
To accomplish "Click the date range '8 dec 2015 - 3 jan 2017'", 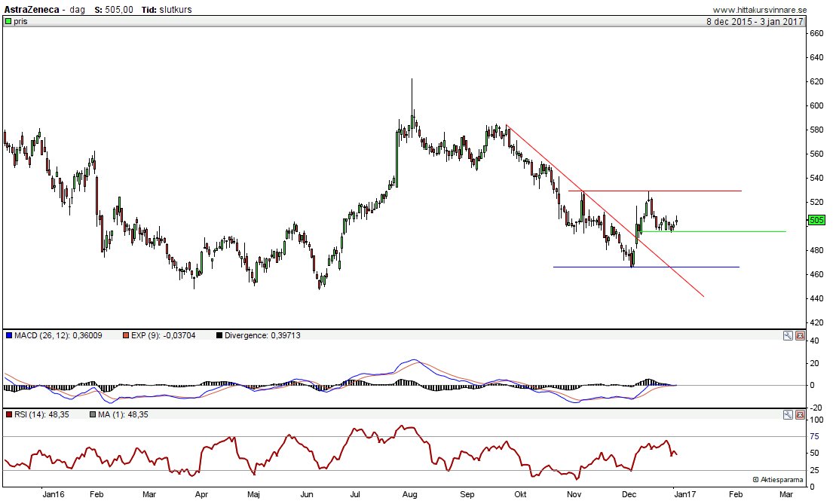I will 755,21.
